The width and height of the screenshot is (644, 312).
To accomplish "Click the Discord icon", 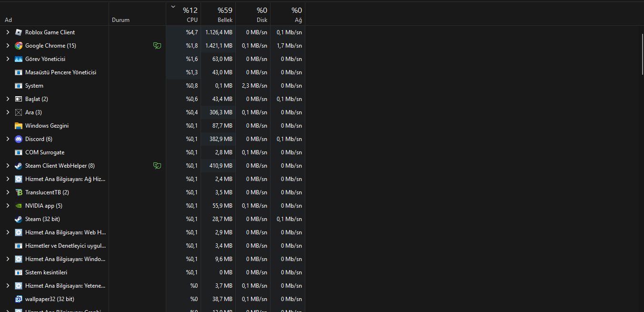I will (19, 139).
